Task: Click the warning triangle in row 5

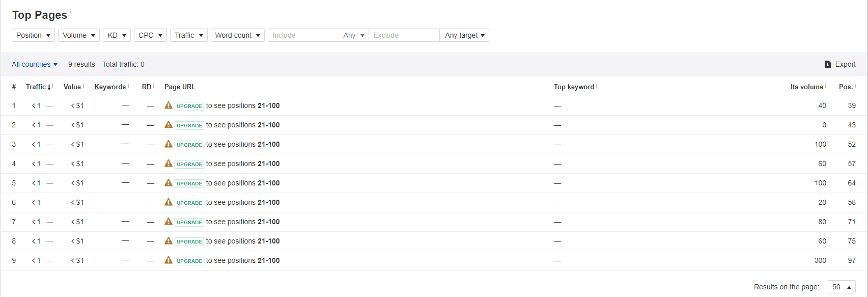Action: pos(169,183)
